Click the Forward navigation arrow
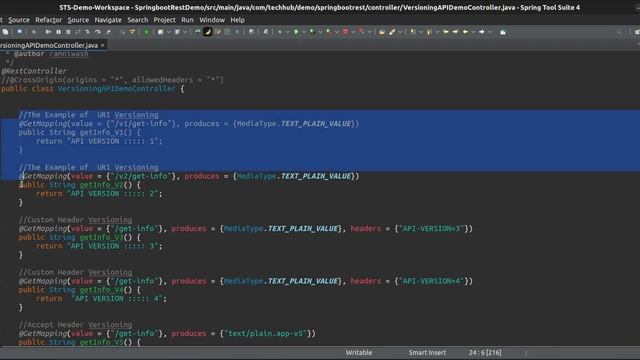Viewport: 640px width, 360px height. point(482,32)
